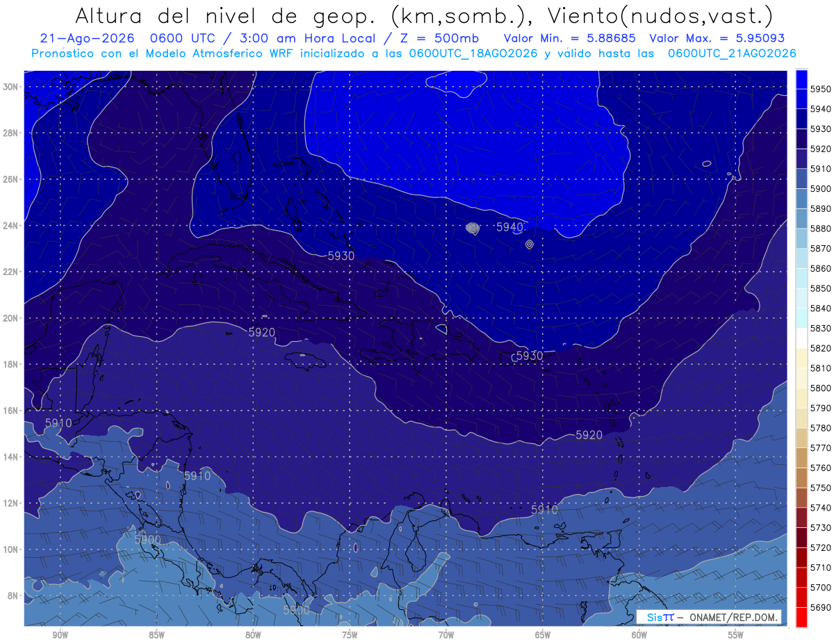Click the 80W longitude axis label
The height and width of the screenshot is (644, 834).
[253, 636]
